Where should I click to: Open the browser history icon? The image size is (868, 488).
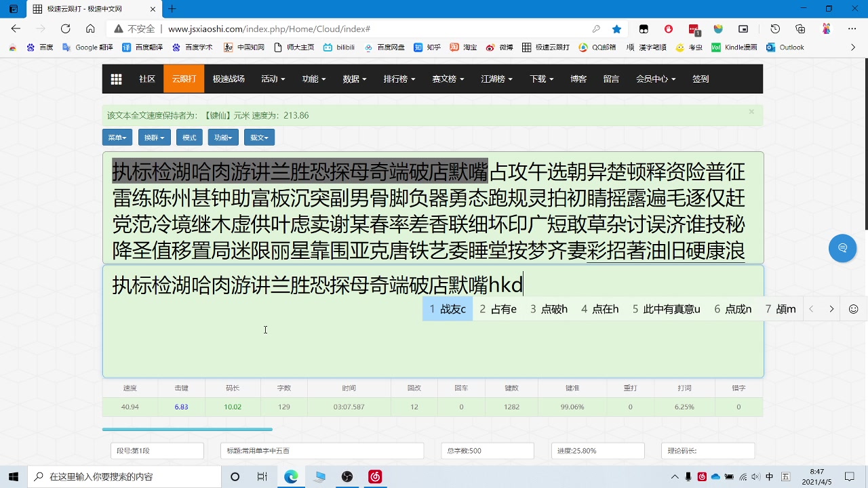point(775,28)
